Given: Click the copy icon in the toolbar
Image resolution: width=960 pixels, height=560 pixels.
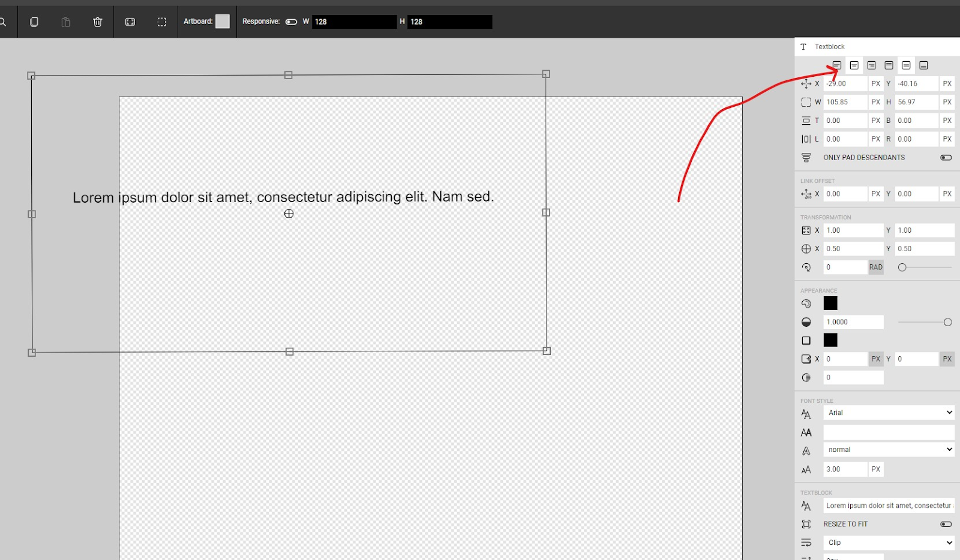Looking at the screenshot, I should (34, 22).
